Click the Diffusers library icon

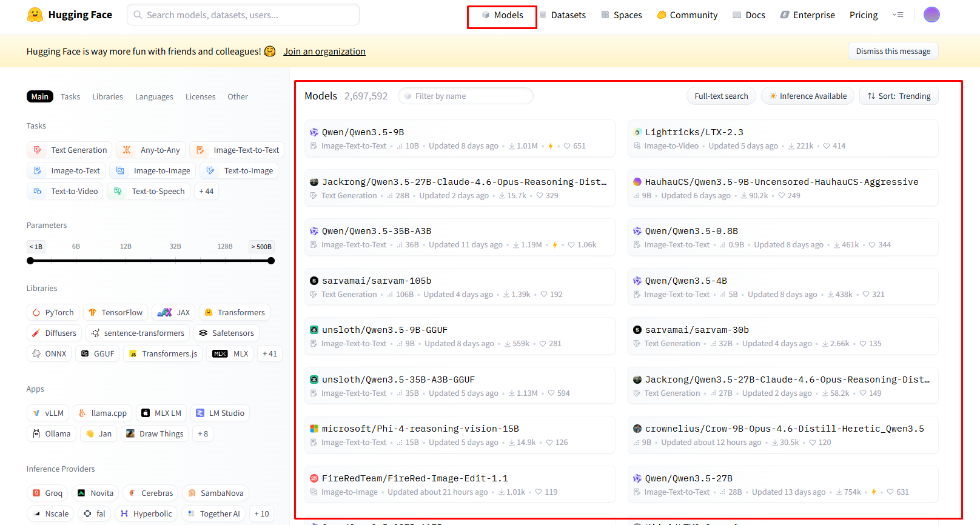point(36,333)
